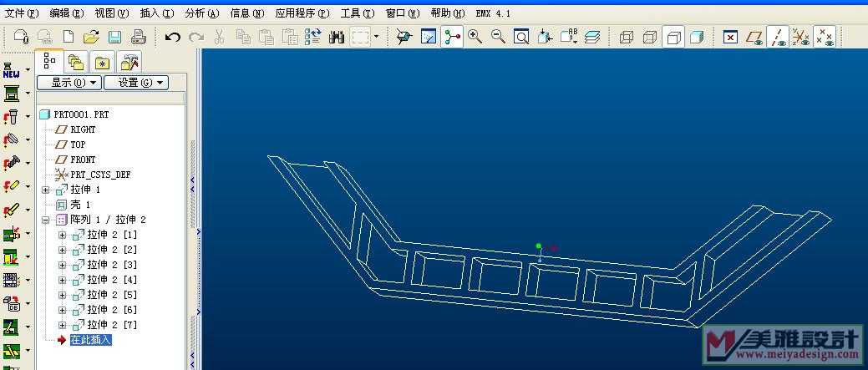Viewport: 868px width, 370px height.
Task: Toggle coordinate systems visibility
Action: tap(801, 37)
